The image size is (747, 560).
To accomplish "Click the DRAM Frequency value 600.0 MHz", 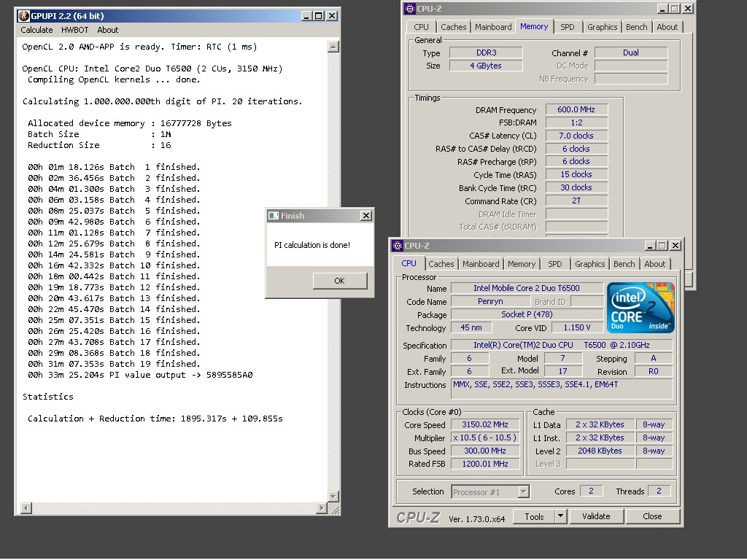I will tap(576, 109).
